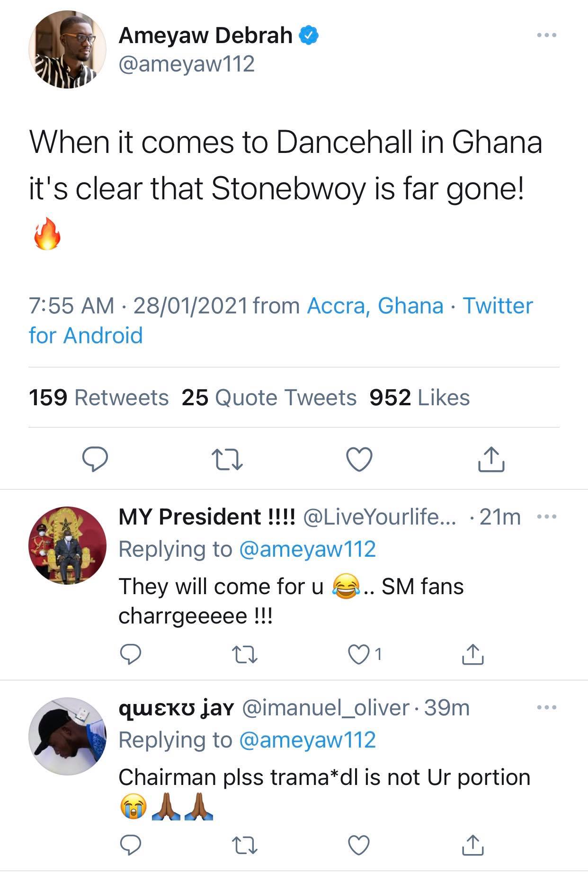Reply to imanuel_oliver's comment

coord(130,844)
